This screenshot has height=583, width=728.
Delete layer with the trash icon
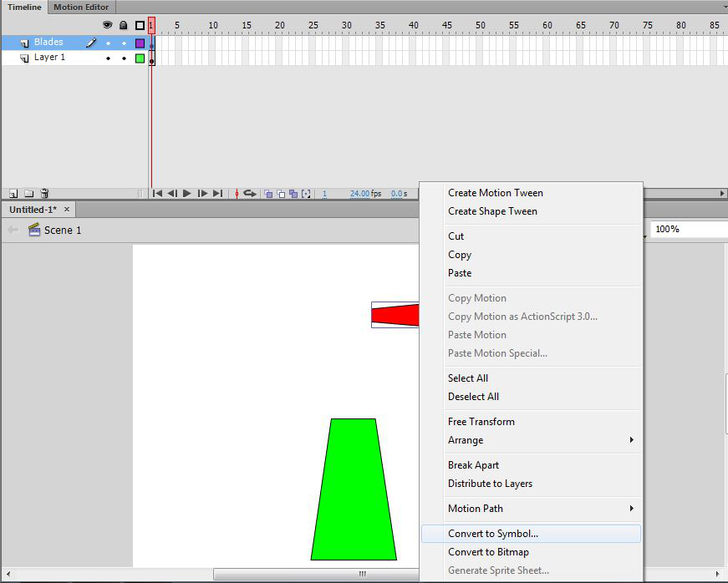44,194
